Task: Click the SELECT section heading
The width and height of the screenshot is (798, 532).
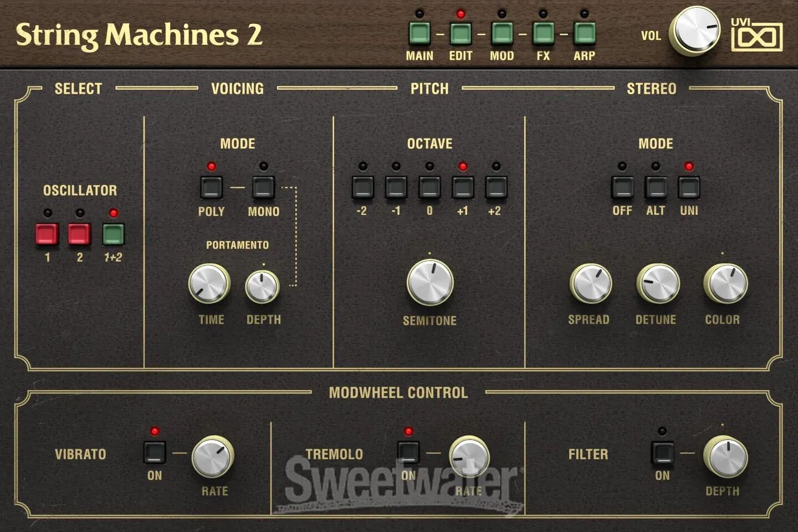Action: 78,89
